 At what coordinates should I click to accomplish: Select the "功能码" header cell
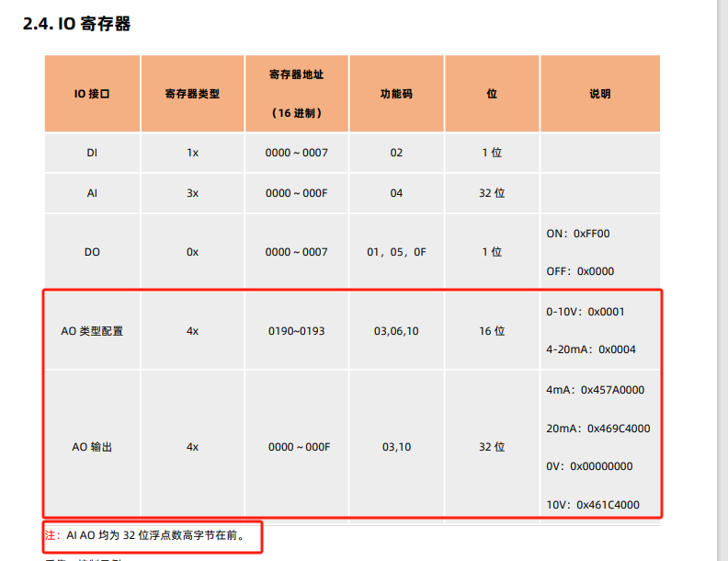396,94
